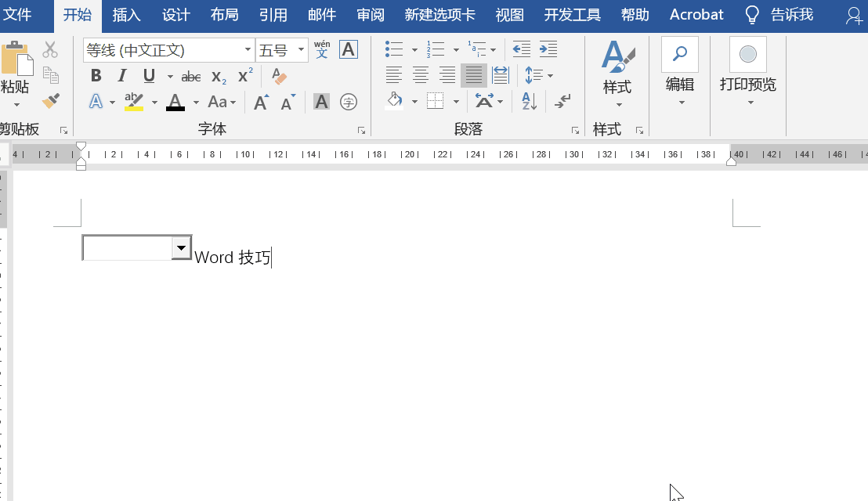The width and height of the screenshot is (868, 501).
Task: Click the Character Border icon
Action: coord(348,49)
